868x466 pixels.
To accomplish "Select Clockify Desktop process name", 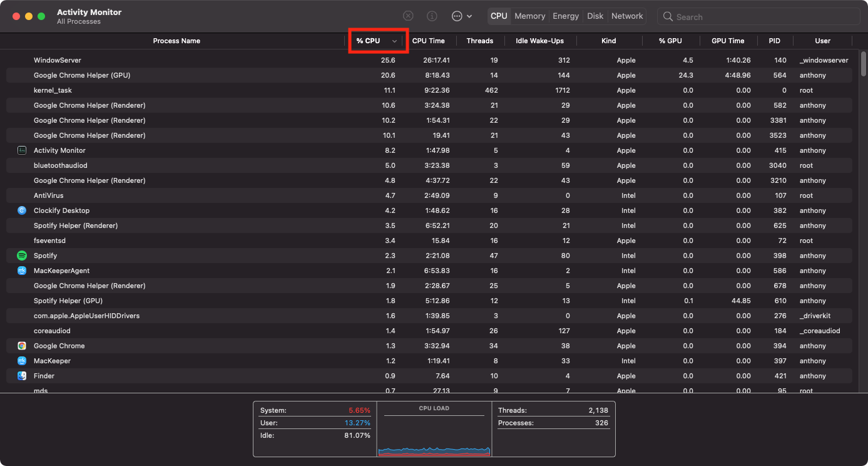I will pos(61,210).
